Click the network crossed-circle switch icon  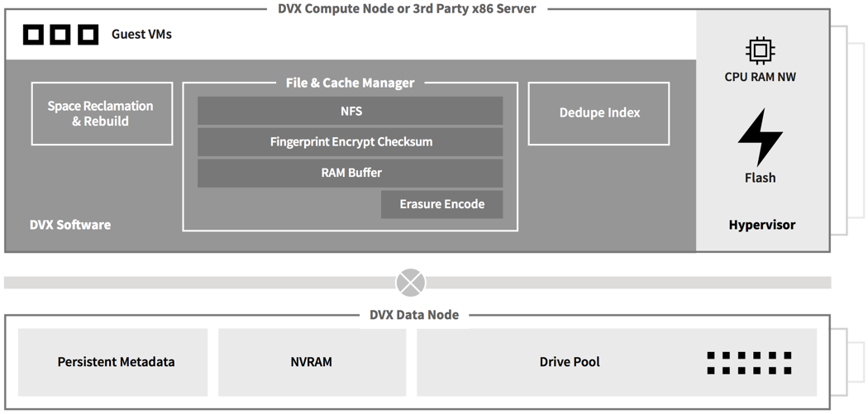pyautogui.click(x=411, y=283)
